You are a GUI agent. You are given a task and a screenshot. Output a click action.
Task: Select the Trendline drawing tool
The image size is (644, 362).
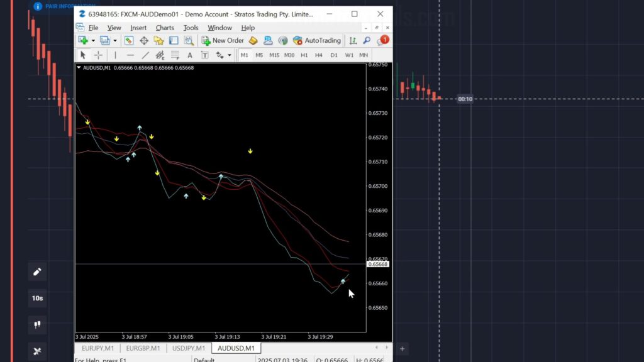click(146, 55)
